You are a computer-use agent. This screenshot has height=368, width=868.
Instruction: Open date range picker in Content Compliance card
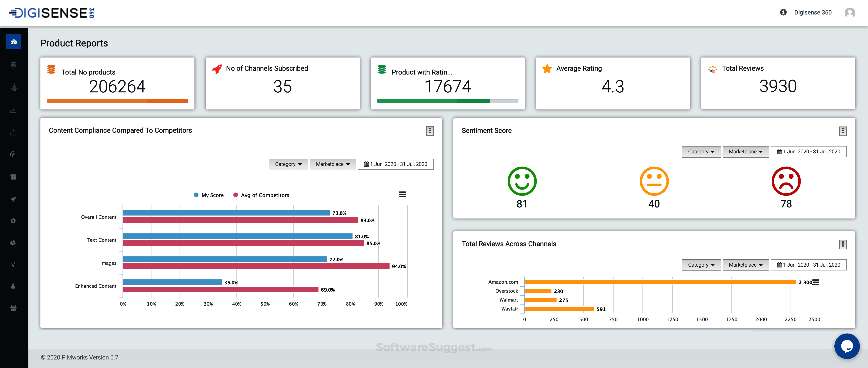pyautogui.click(x=395, y=164)
